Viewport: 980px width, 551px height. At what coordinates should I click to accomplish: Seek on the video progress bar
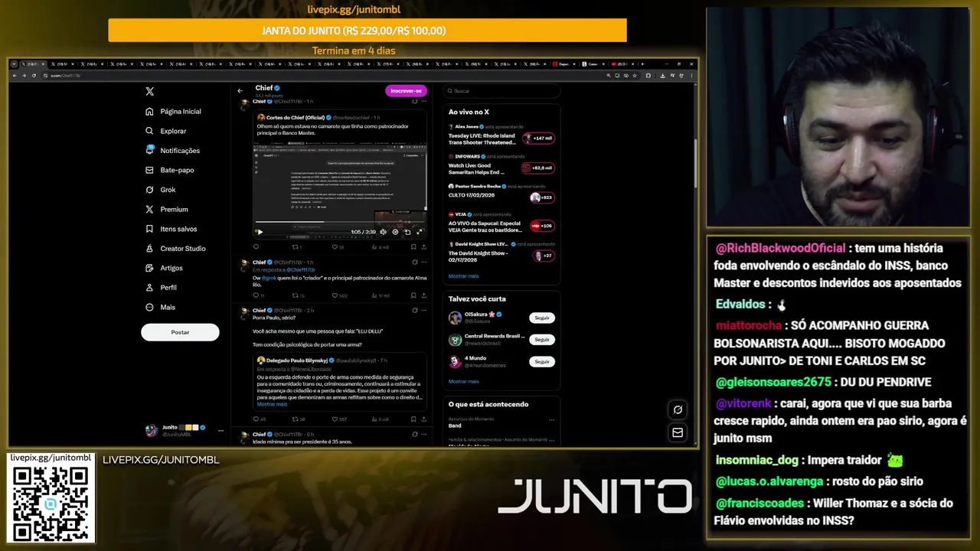tap(340, 223)
